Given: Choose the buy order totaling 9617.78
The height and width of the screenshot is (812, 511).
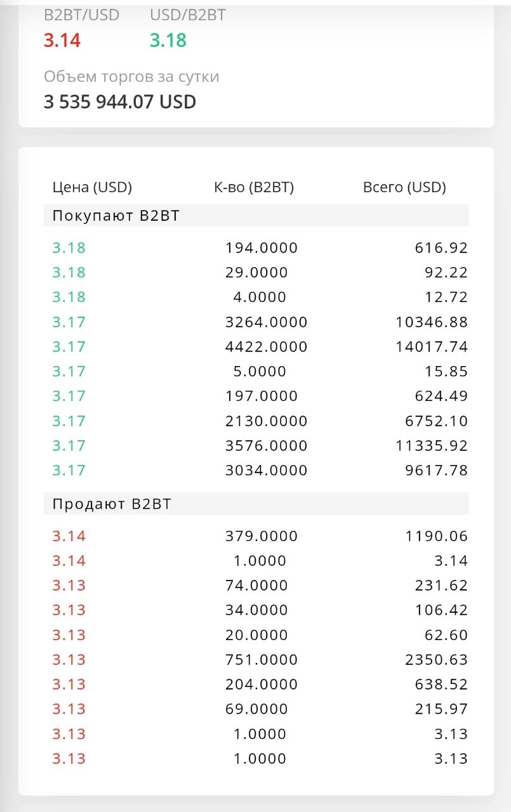Looking at the screenshot, I should [260, 470].
